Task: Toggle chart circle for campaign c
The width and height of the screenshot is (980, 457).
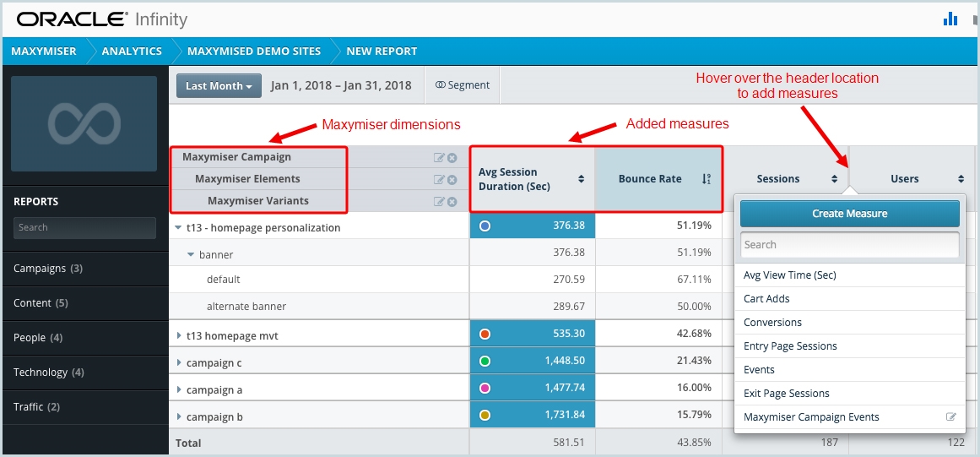Action: click(x=485, y=361)
